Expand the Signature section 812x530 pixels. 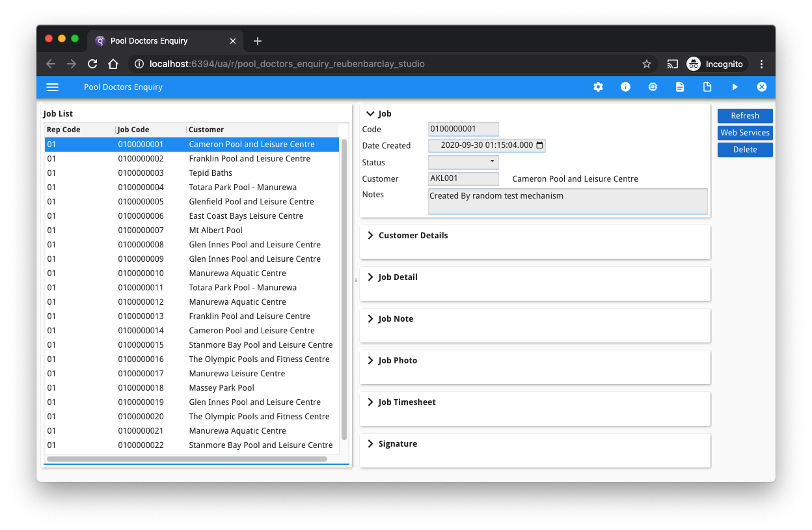tap(371, 443)
